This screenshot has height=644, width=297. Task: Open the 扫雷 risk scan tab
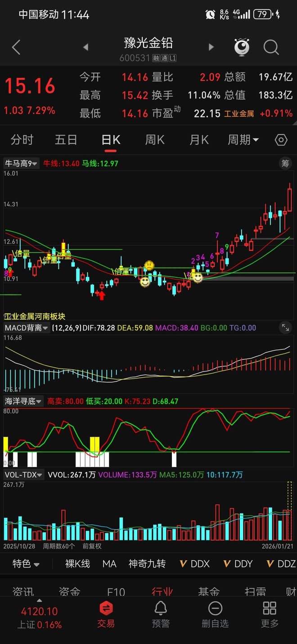pyautogui.click(x=255, y=591)
